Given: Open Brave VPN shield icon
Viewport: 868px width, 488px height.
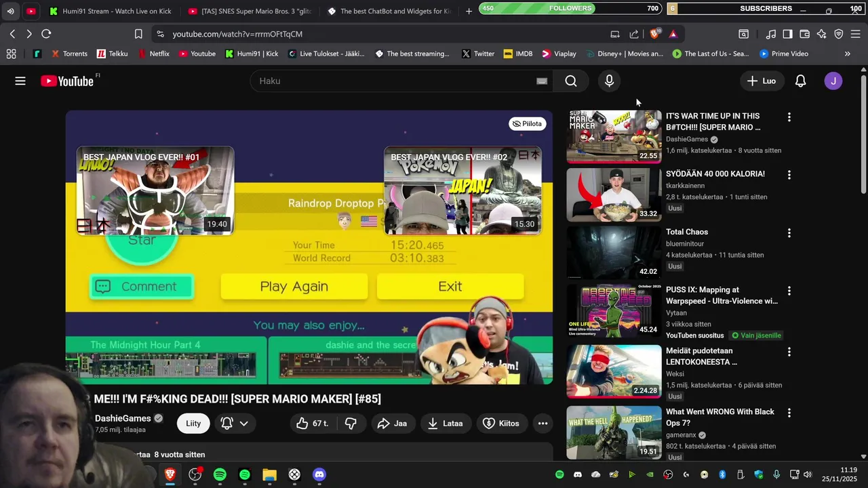Looking at the screenshot, I should coord(838,34).
